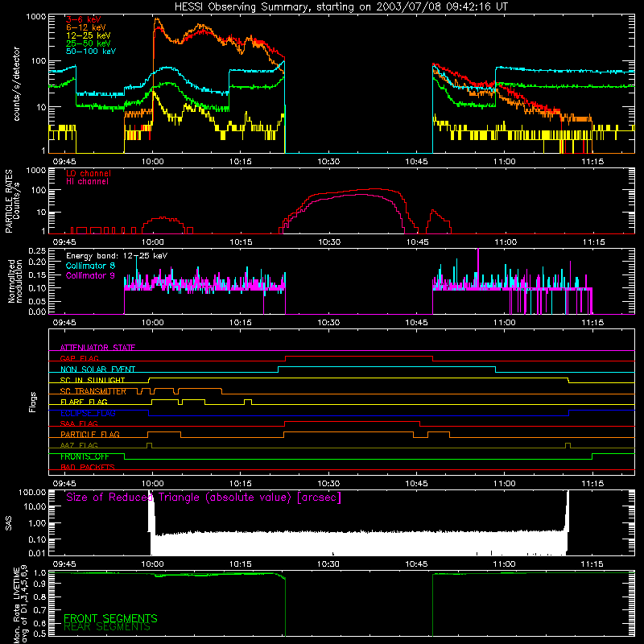The image size is (644, 644).
Task: Select the Collimator 9 legend entry
Action: [x=90, y=275]
